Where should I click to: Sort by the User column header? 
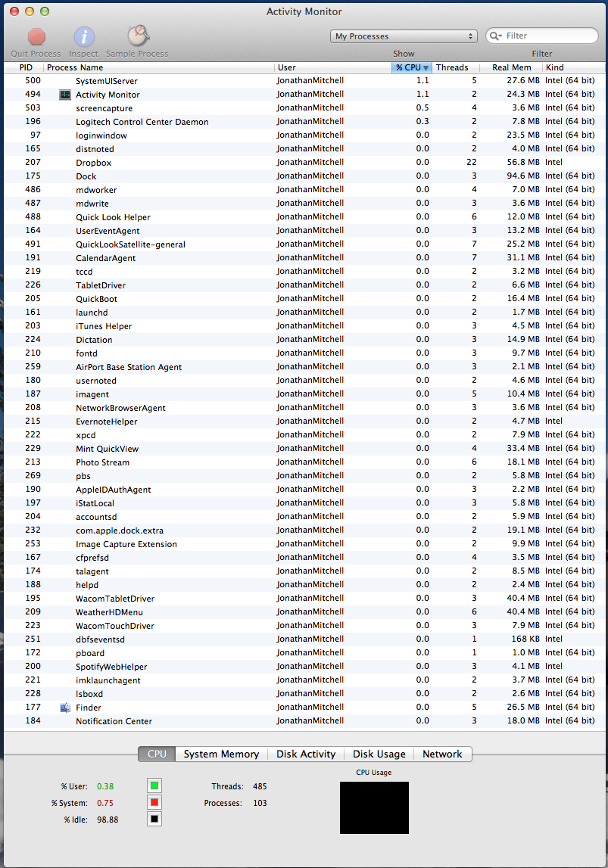point(333,67)
